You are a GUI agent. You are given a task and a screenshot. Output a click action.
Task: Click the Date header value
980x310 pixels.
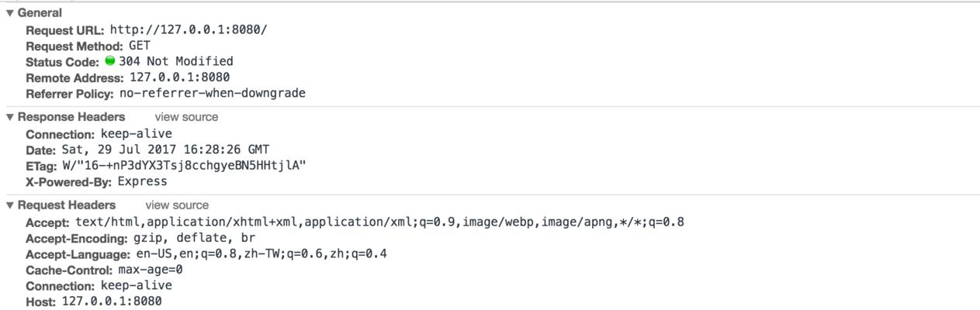pyautogui.click(x=165, y=150)
